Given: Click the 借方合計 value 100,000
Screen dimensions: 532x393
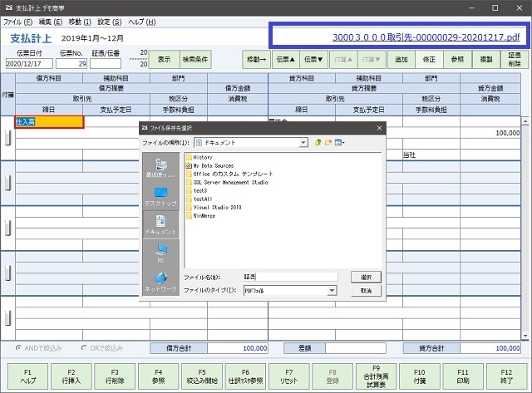Looking at the screenshot, I should point(238,348).
